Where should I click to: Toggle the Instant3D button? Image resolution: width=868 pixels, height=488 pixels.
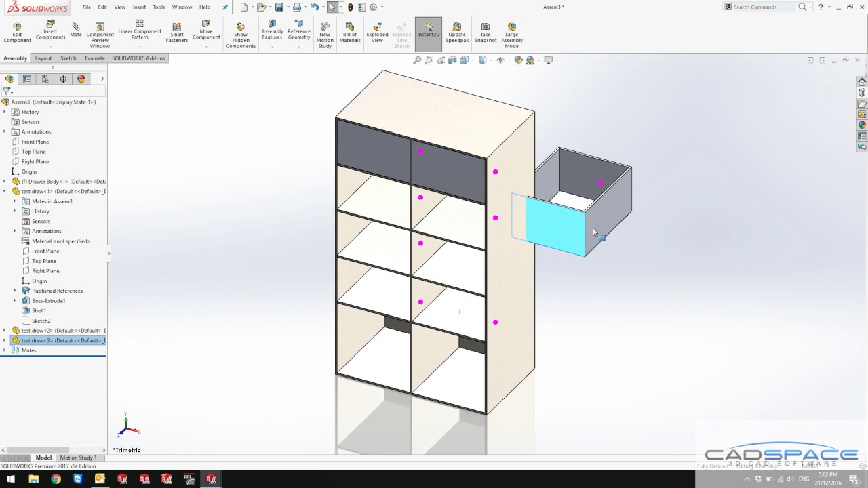coord(429,34)
